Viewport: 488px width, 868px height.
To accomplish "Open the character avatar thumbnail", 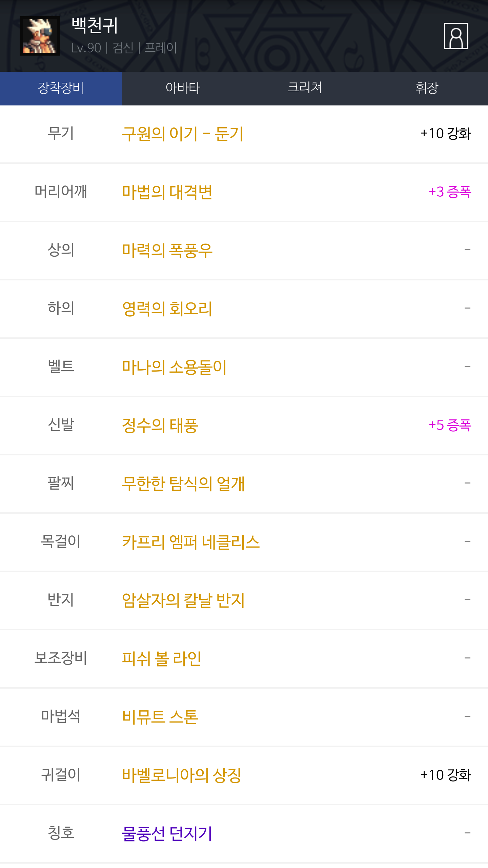I will coord(40,36).
